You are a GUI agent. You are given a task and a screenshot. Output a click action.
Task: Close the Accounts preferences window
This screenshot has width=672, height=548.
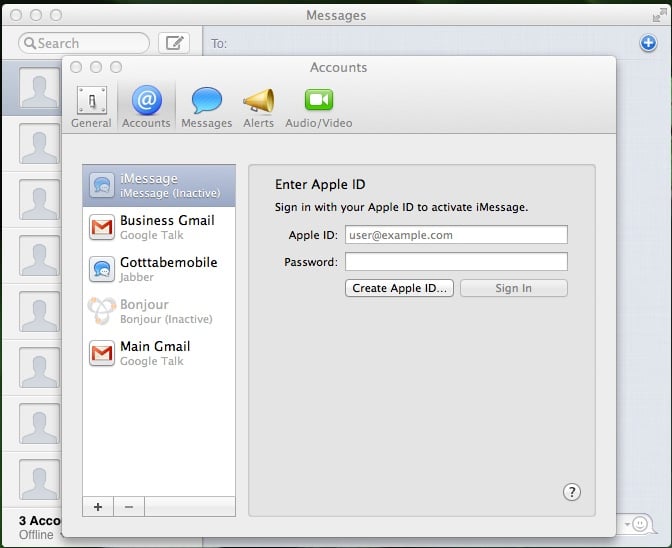[x=76, y=67]
